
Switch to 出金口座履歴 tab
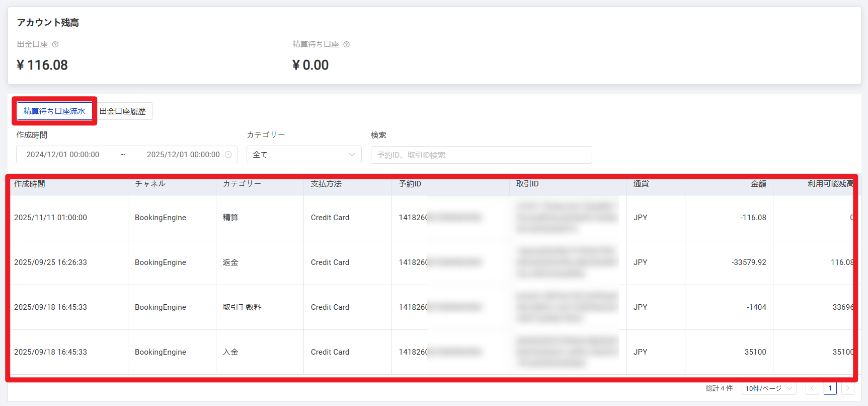[123, 111]
